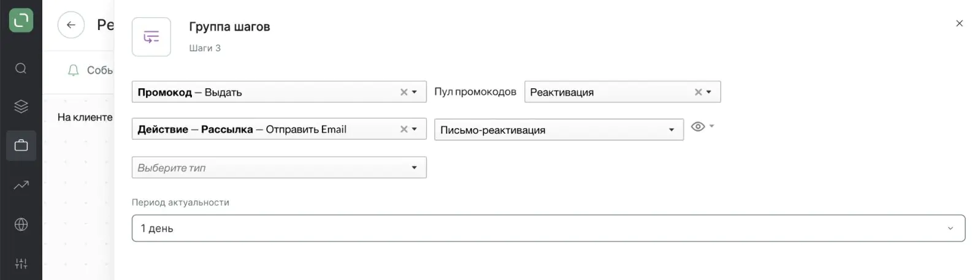
Task: Open search from the sidebar magnifier icon
Action: [21, 68]
